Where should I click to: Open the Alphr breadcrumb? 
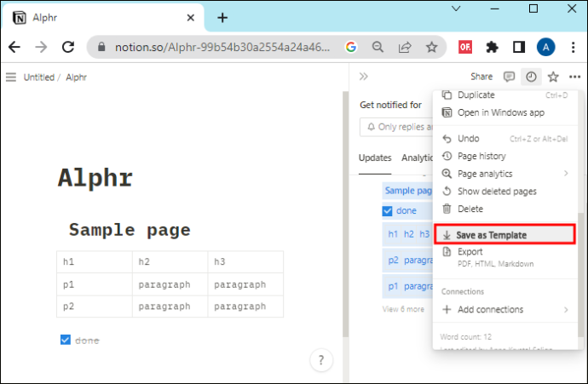tap(76, 77)
